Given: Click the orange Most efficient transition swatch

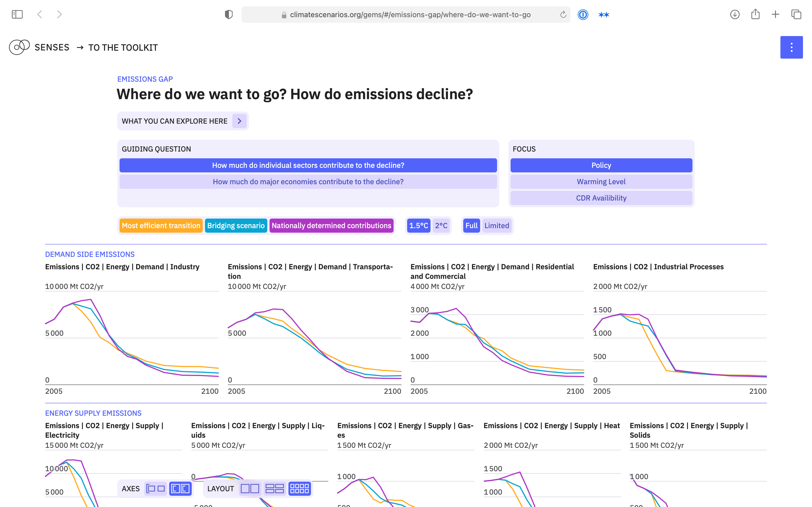Looking at the screenshot, I should point(161,226).
